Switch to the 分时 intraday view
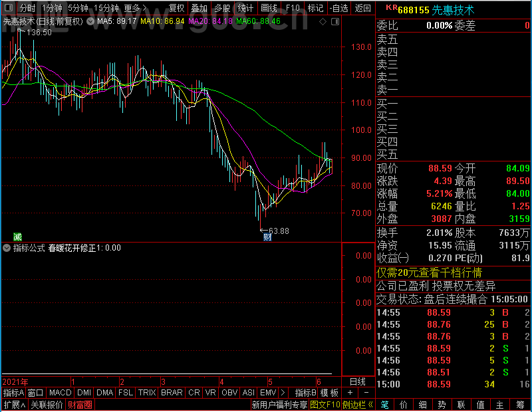This screenshot has height=412, width=532. (27, 8)
